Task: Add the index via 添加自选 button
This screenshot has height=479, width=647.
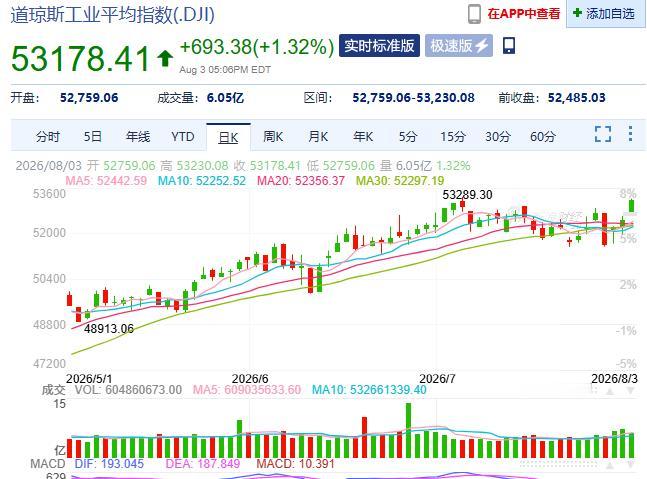Action: pos(605,14)
